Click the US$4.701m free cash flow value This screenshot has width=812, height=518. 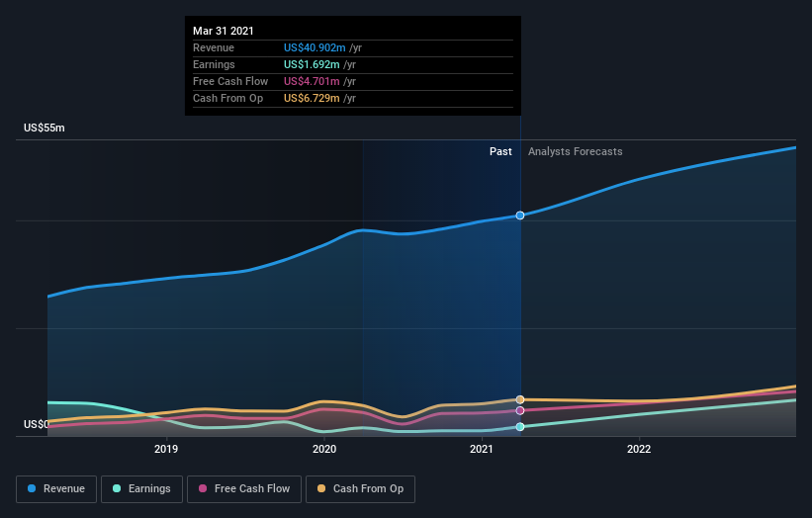312,81
